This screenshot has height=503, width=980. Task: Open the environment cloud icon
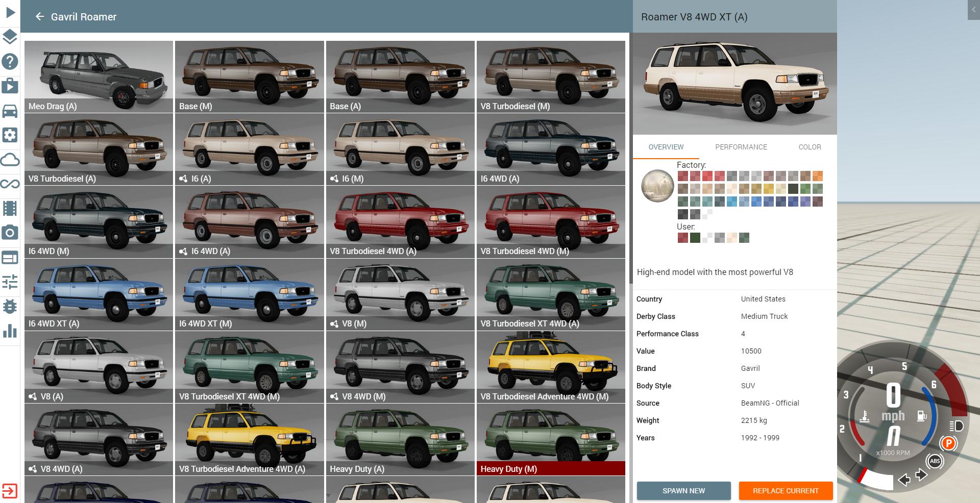coord(10,160)
